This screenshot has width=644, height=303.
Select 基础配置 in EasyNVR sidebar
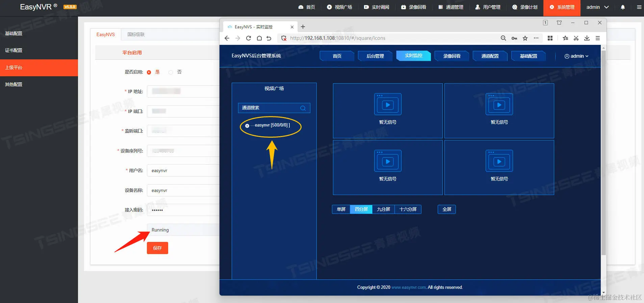pos(39,33)
